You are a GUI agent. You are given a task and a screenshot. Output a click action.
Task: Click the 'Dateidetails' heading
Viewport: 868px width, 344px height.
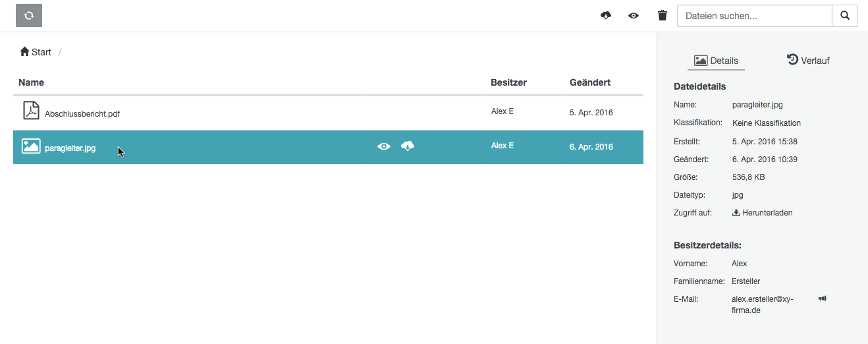click(x=700, y=86)
